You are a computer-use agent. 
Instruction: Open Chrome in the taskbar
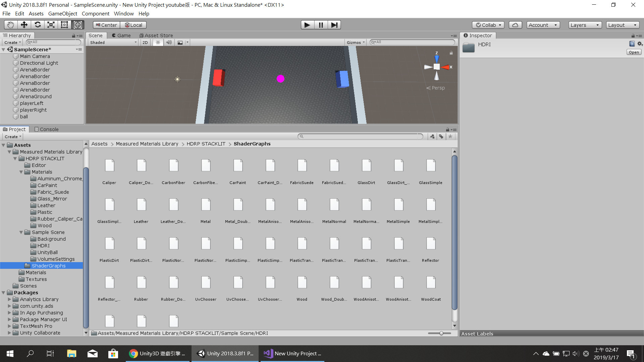pyautogui.click(x=158, y=354)
